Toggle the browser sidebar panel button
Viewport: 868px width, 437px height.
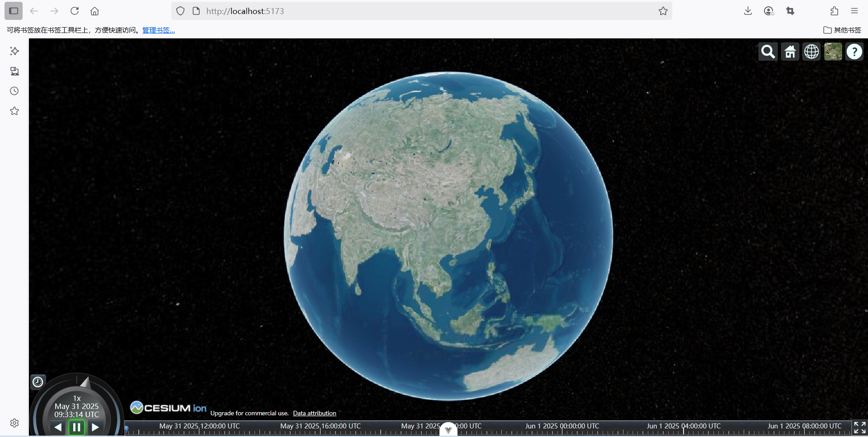click(14, 11)
